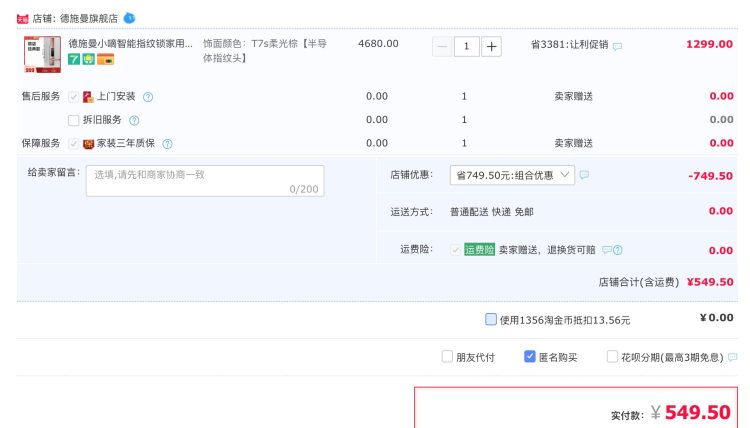This screenshot has width=750, height=428.
Task: Uncheck the 匿名购买 checkbox
Action: click(529, 356)
